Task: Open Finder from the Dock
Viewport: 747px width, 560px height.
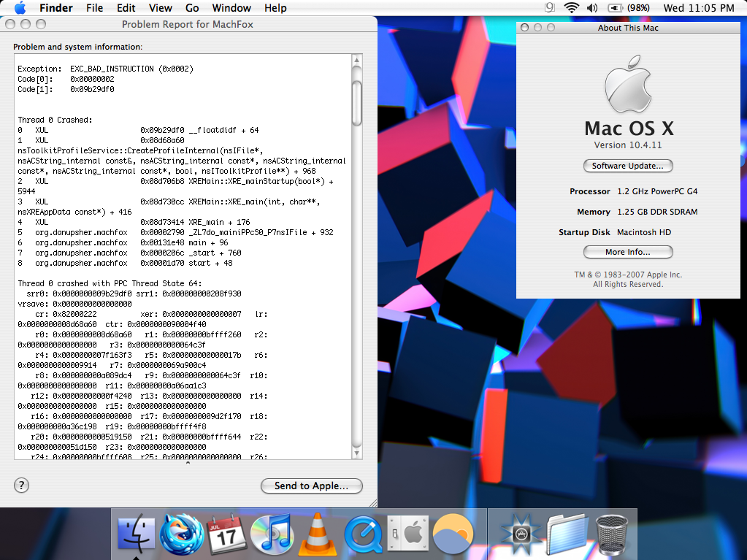Action: [137, 534]
